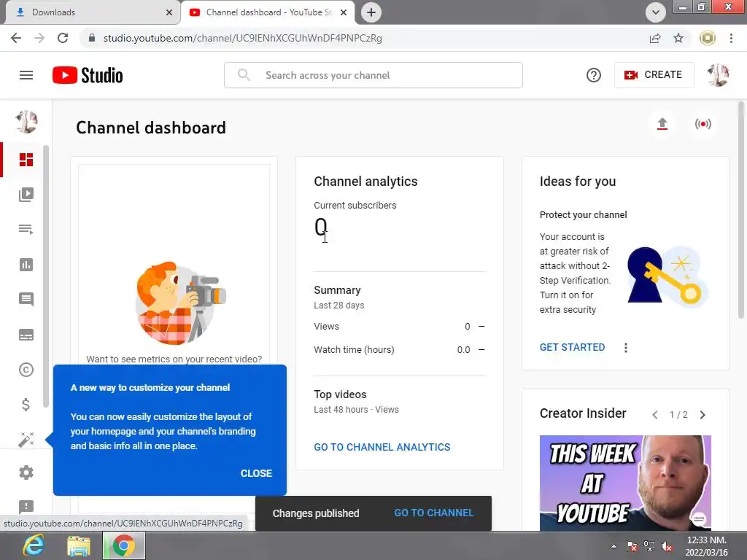Open GO TO CHANNEL ANALYTICS link

point(382,447)
